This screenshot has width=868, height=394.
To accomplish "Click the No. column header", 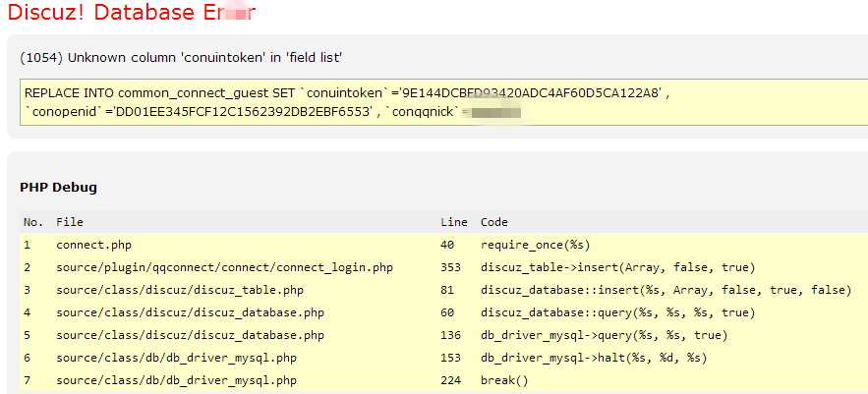I will (33, 222).
